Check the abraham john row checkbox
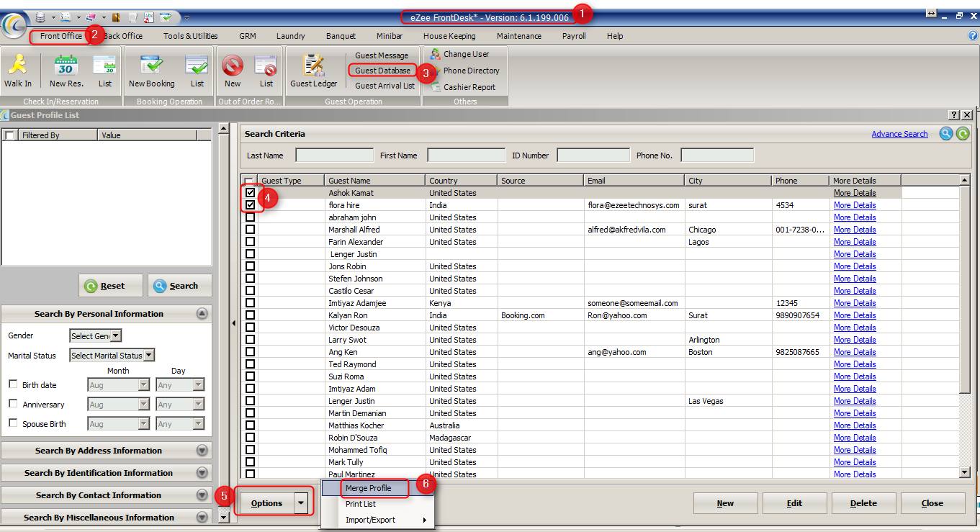This screenshot has width=980, height=532. pyautogui.click(x=250, y=217)
